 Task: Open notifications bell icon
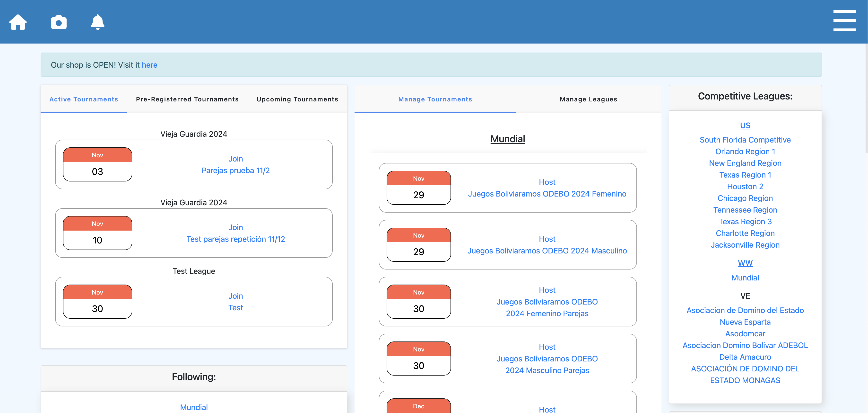point(97,22)
